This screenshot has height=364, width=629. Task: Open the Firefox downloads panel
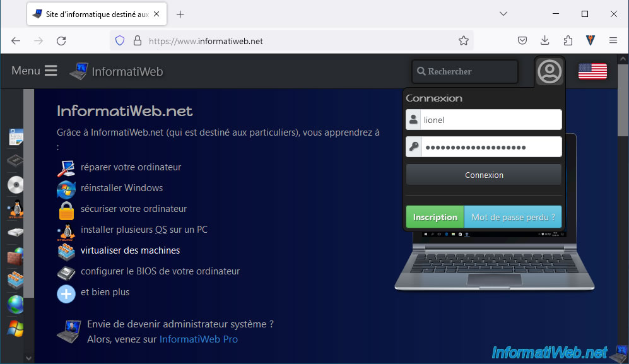544,40
